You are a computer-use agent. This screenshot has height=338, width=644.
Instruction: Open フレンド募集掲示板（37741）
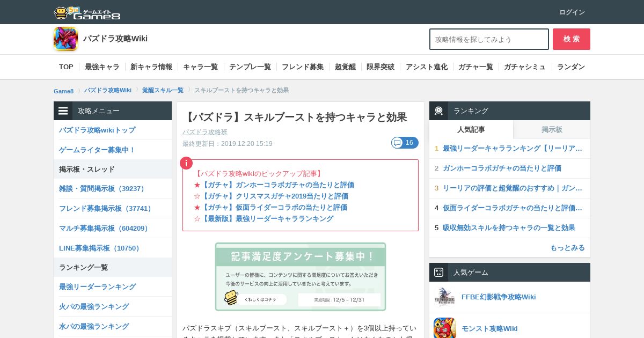[x=107, y=209]
